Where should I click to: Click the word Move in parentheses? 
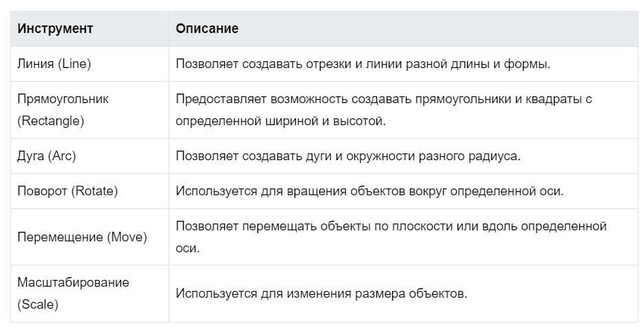(127, 237)
